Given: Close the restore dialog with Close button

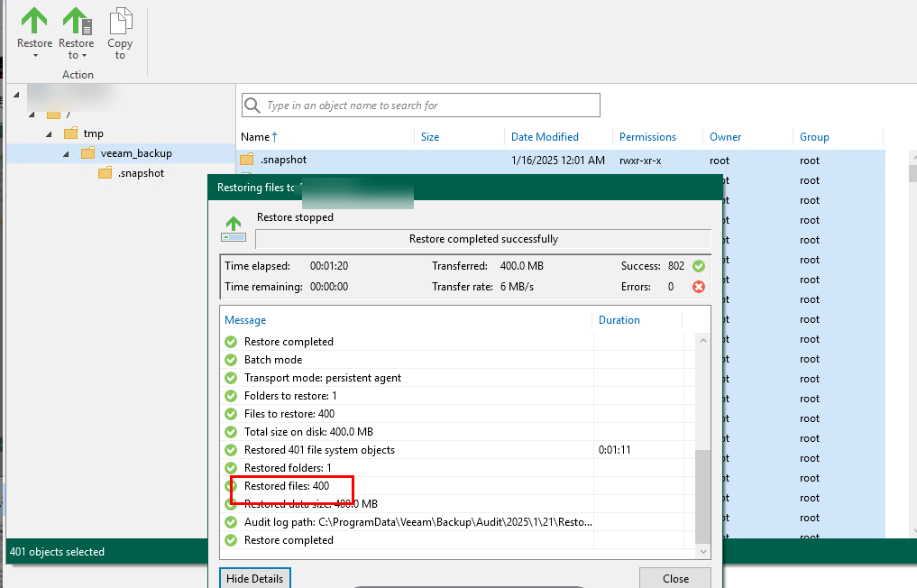Looking at the screenshot, I should [x=674, y=578].
